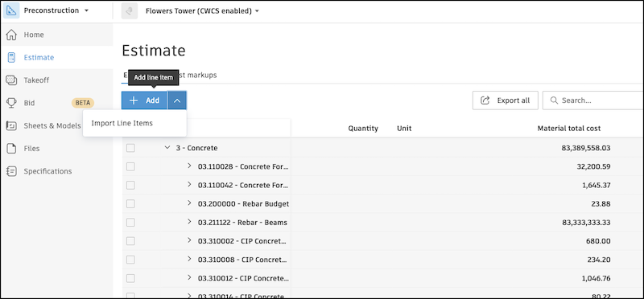The image size is (644, 299).
Task: Click the Preconstruction product logo icon
Action: 11,10
